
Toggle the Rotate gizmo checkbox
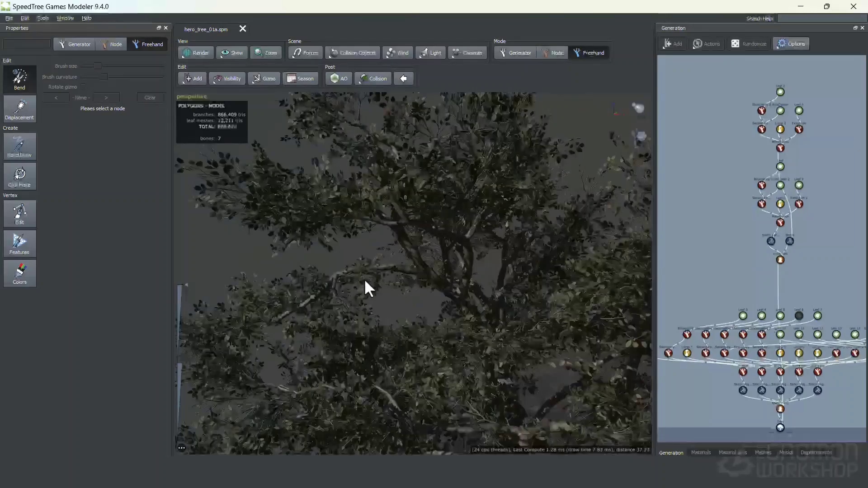click(84, 87)
